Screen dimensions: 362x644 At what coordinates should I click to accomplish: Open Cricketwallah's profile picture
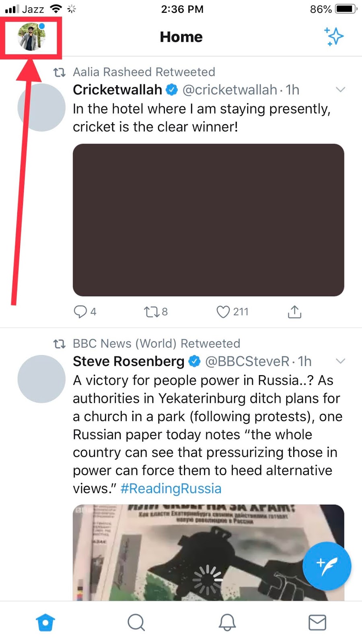41,107
